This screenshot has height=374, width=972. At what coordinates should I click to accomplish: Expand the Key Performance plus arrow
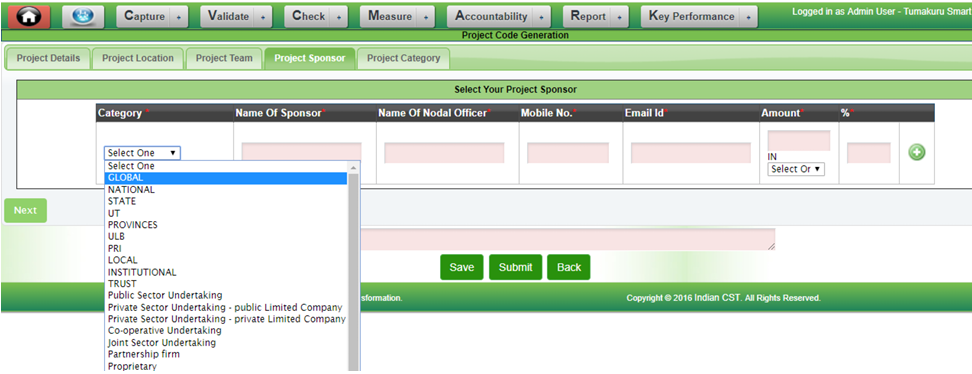click(749, 17)
